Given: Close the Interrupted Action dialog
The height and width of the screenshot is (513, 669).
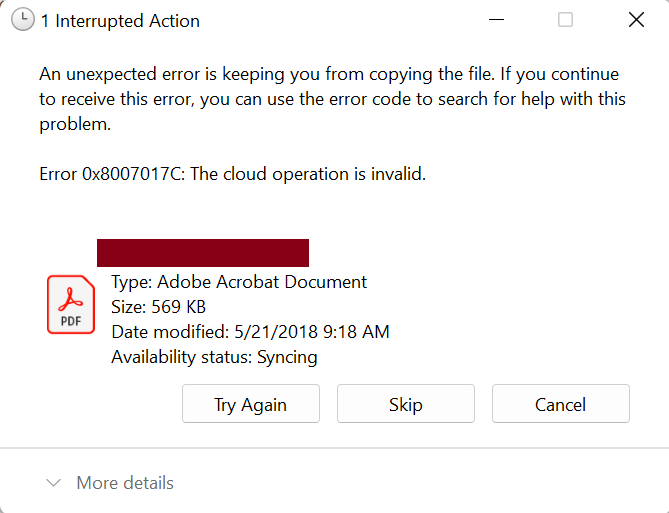Looking at the screenshot, I should click(x=636, y=20).
